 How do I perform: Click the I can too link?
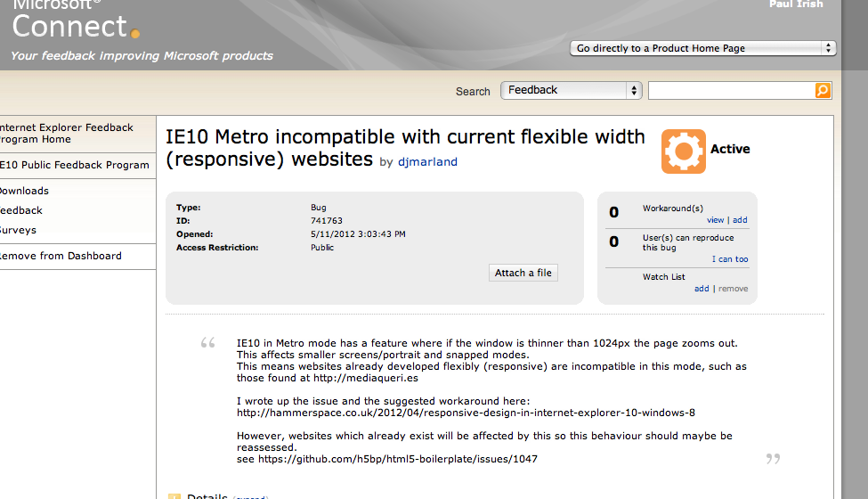click(x=730, y=259)
